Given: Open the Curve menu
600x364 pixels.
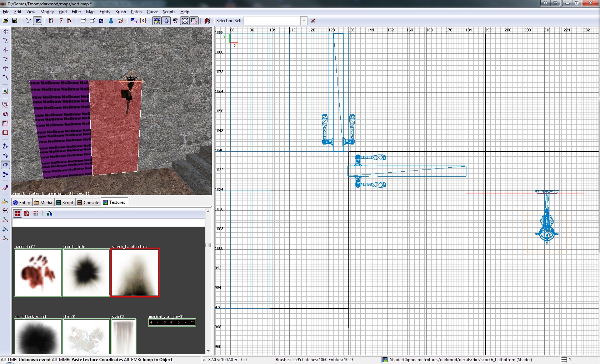Looking at the screenshot, I should point(152,12).
